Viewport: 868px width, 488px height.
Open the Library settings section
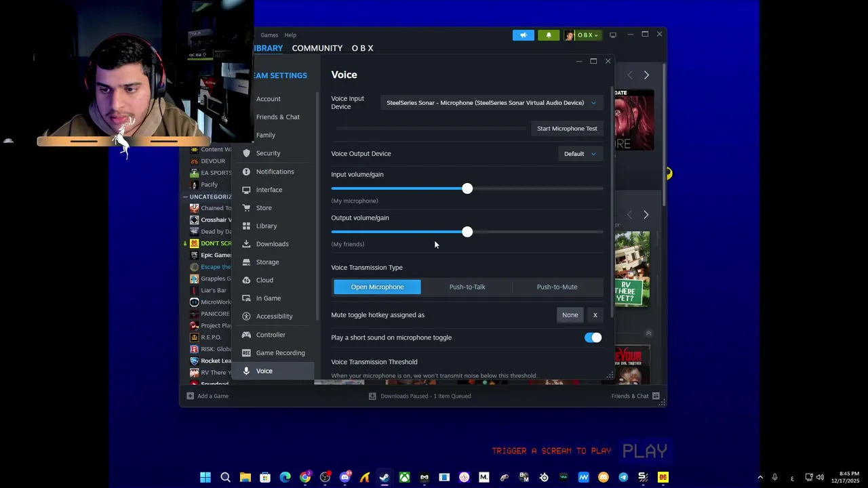274,226
